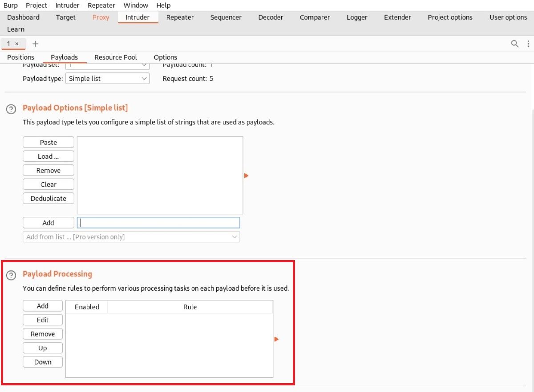Switch to the Decoder tab

click(271, 17)
